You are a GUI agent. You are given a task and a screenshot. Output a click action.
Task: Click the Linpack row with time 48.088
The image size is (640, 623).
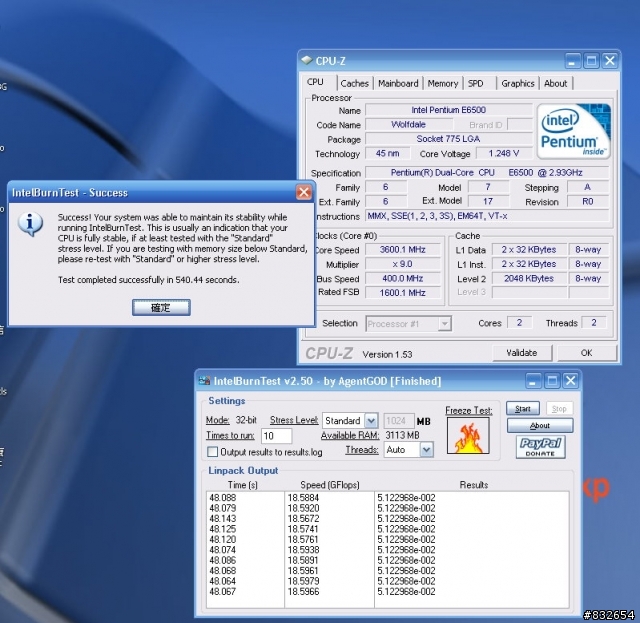(x=387, y=498)
